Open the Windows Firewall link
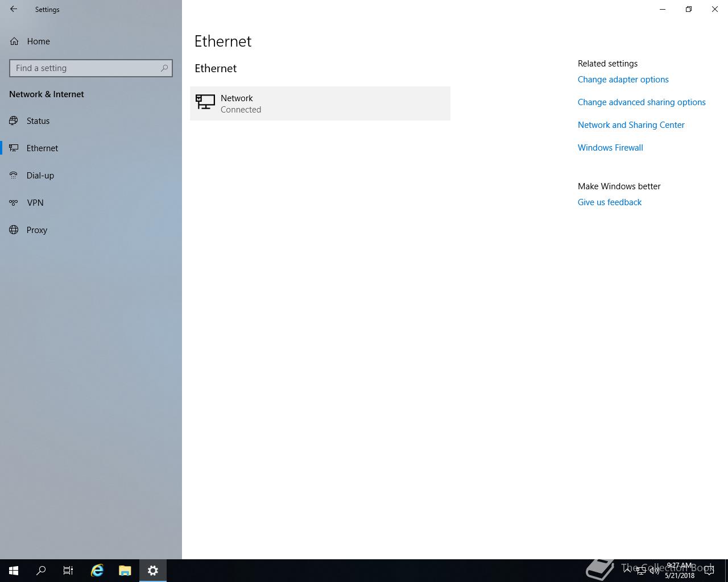 610,148
